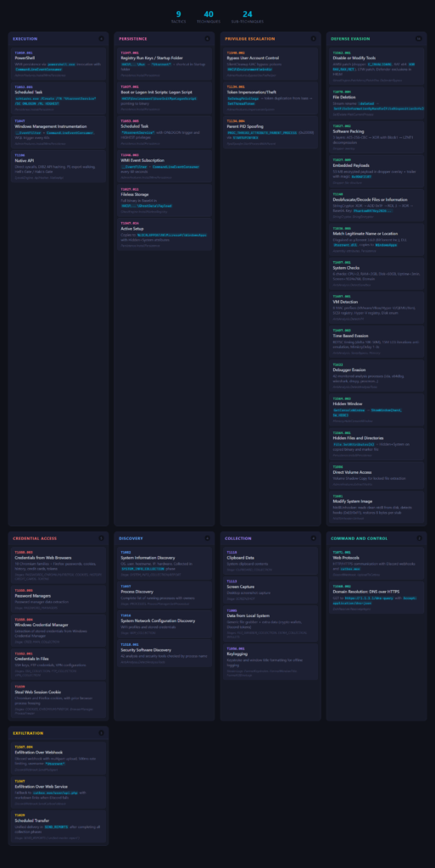Select the Registry Run Keys / Startup Folder card
Image resolution: width=435 pixels, height=868 pixels.
pos(165,64)
